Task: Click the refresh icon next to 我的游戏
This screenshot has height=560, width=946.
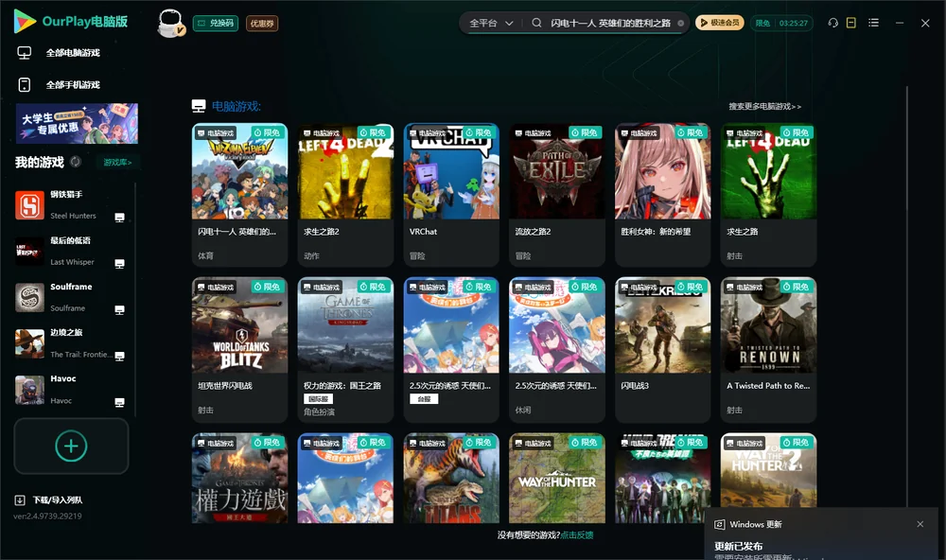Action: [76, 162]
